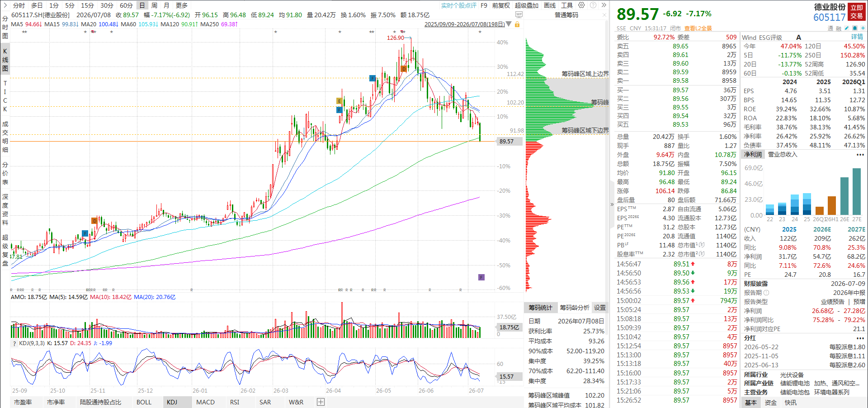Click the WP monitor icon above chip panel
The height and width of the screenshot is (408, 868).
pyautogui.click(x=519, y=14)
